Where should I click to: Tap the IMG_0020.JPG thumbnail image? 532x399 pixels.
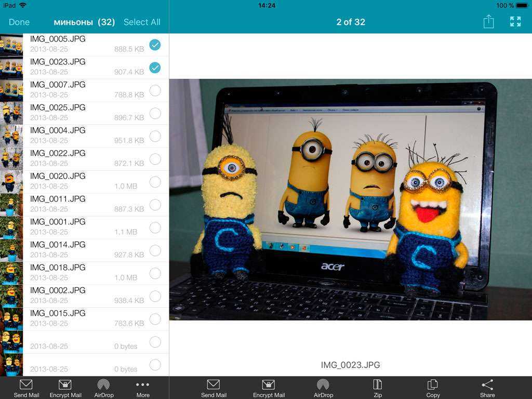[11, 182]
